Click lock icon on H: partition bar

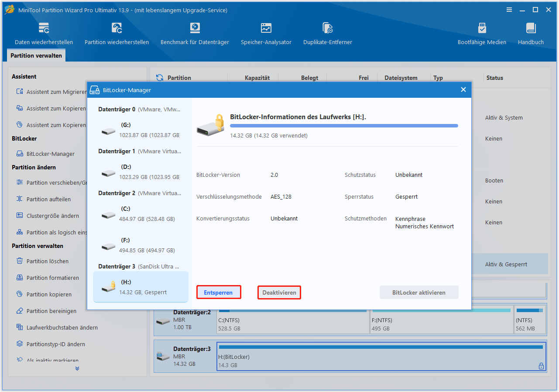click(541, 366)
